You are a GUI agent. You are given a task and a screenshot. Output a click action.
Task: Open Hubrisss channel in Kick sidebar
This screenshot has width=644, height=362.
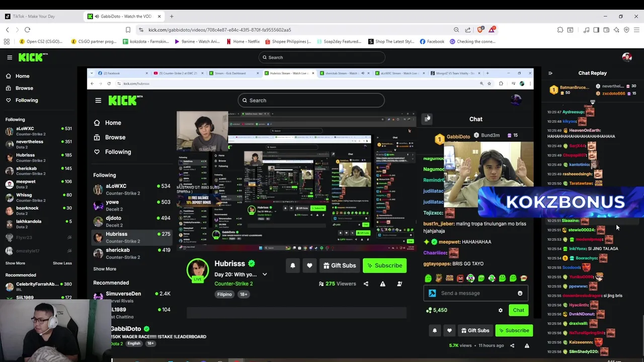pyautogui.click(x=39, y=158)
